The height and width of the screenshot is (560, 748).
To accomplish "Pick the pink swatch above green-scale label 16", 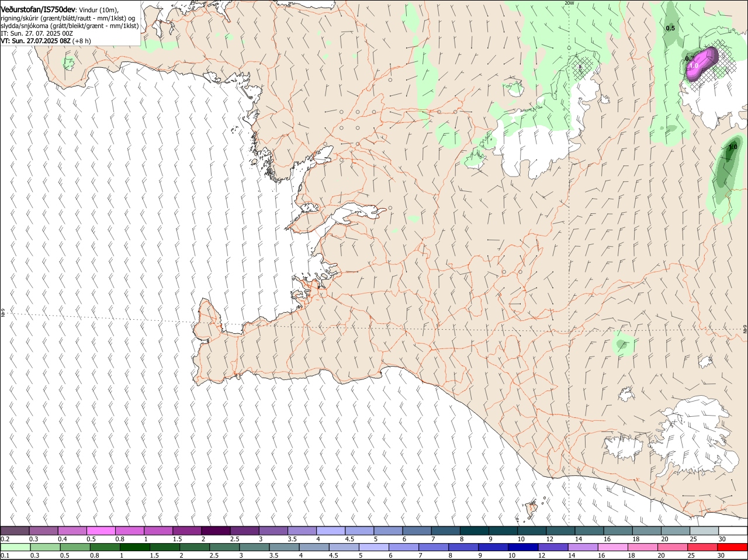I will pos(613,547).
